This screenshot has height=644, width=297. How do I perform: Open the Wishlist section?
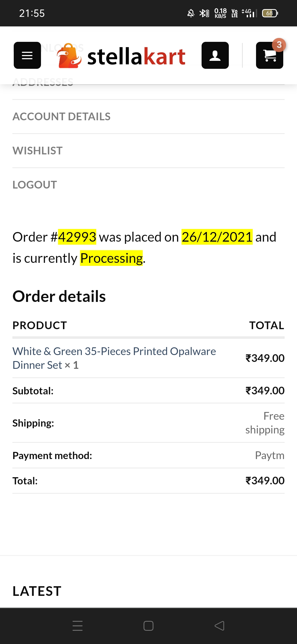38,151
